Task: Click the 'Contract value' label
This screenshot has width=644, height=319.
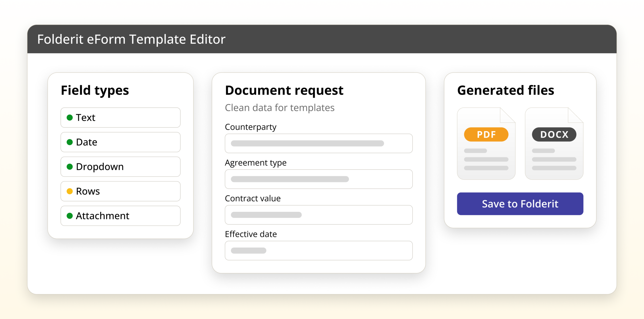Action: point(253,198)
